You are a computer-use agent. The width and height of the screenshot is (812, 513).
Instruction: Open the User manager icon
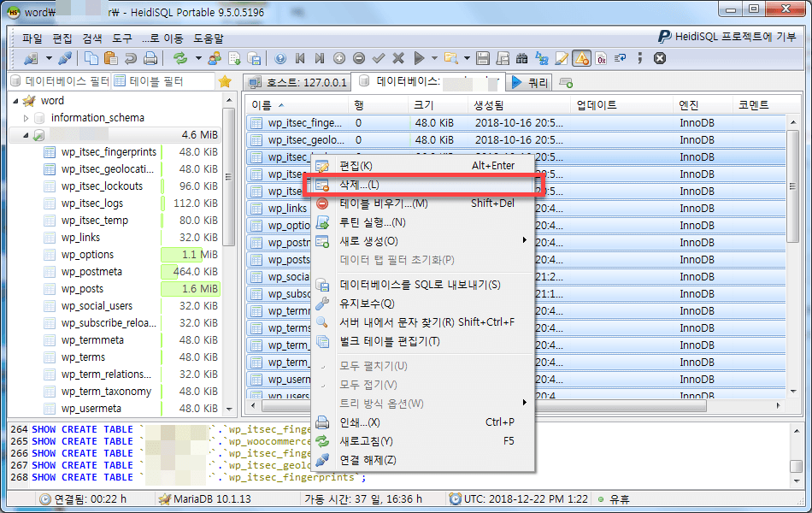click(x=215, y=58)
